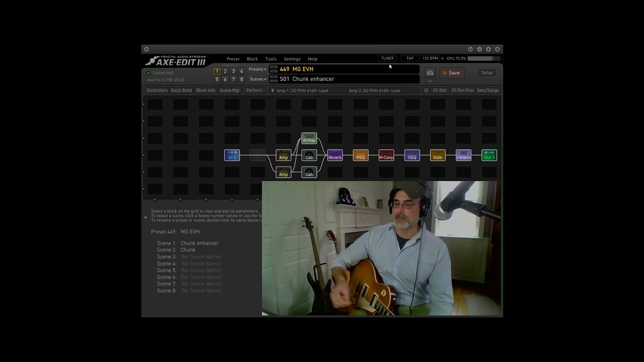Select the Reverb block
644x362 pixels.
click(x=335, y=155)
